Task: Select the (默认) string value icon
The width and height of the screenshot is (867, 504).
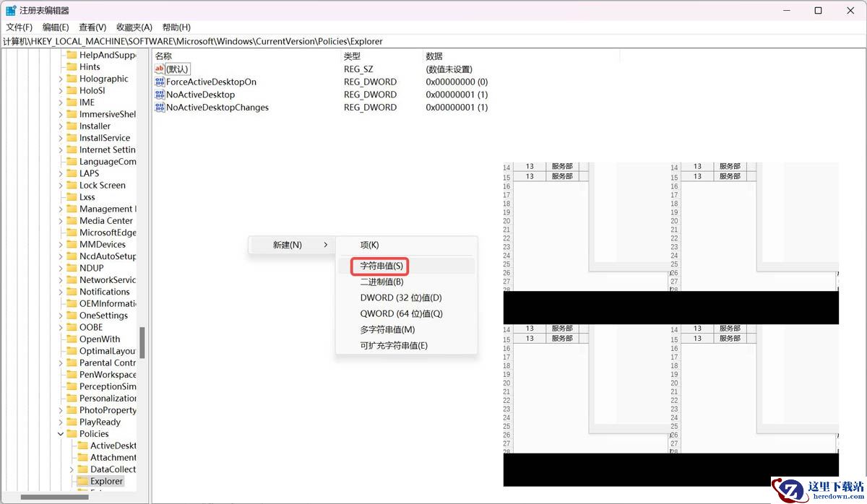Action: click(160, 69)
